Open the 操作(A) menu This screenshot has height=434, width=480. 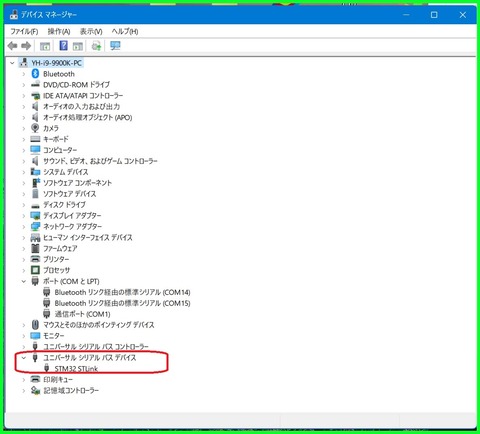point(59,31)
